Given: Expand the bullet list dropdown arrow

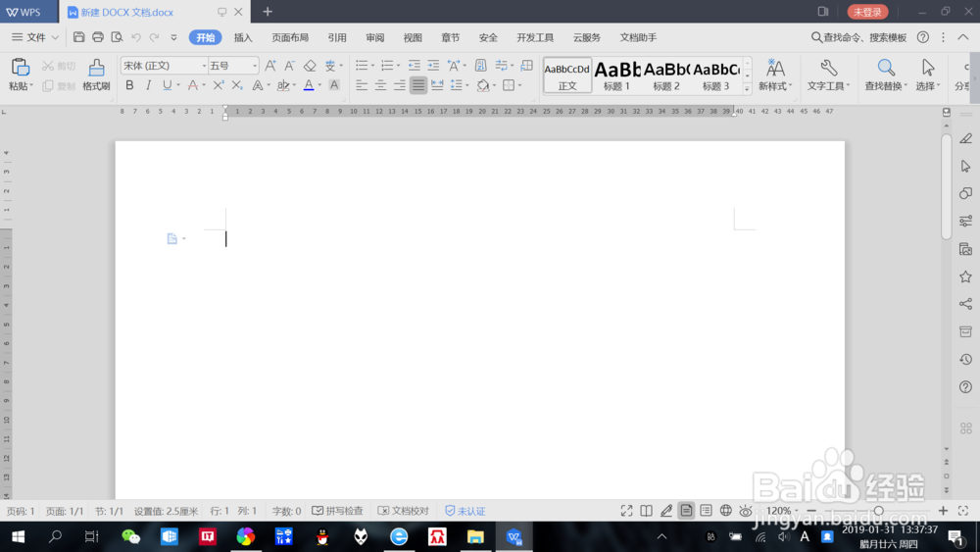Looking at the screenshot, I should tap(372, 66).
